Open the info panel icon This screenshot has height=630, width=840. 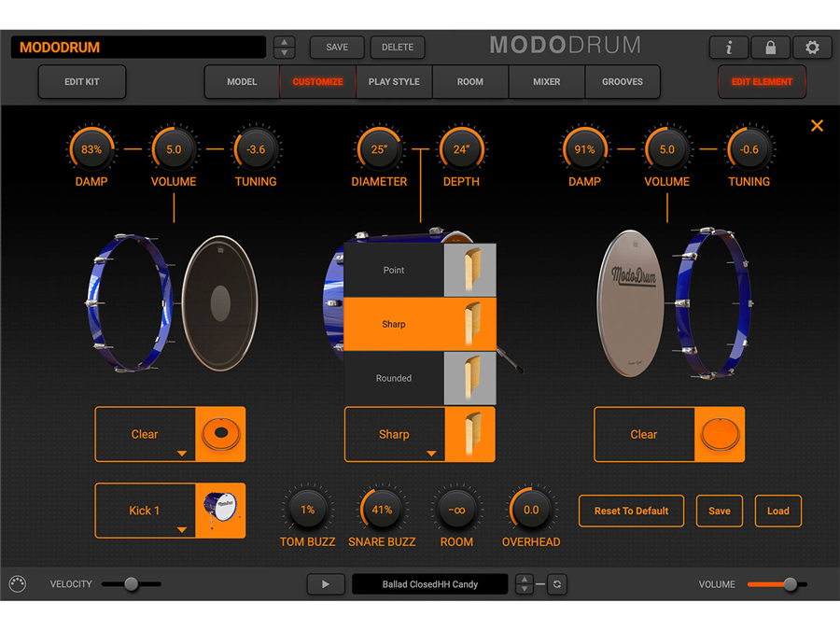tap(728, 48)
